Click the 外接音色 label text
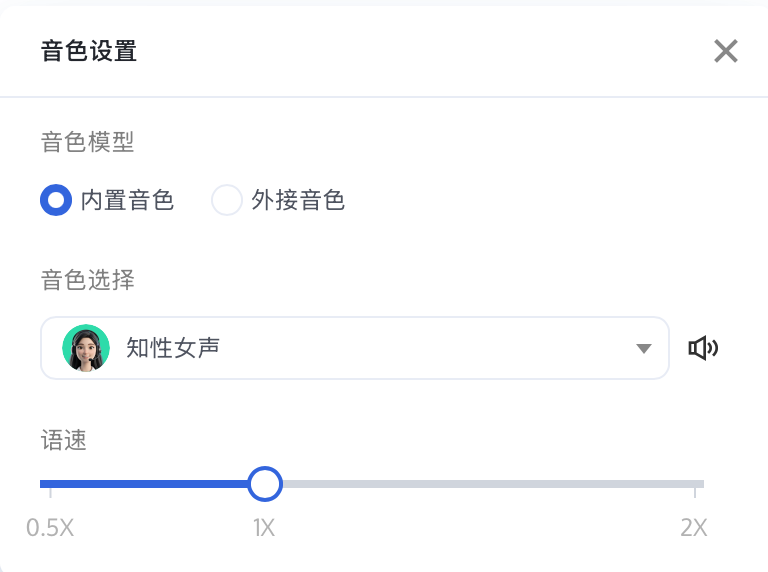 (298, 200)
